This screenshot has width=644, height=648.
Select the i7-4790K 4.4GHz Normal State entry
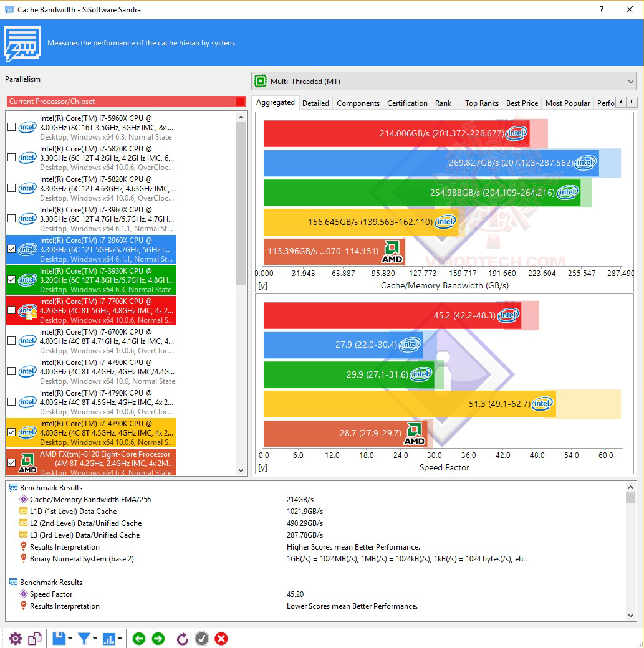pos(91,371)
